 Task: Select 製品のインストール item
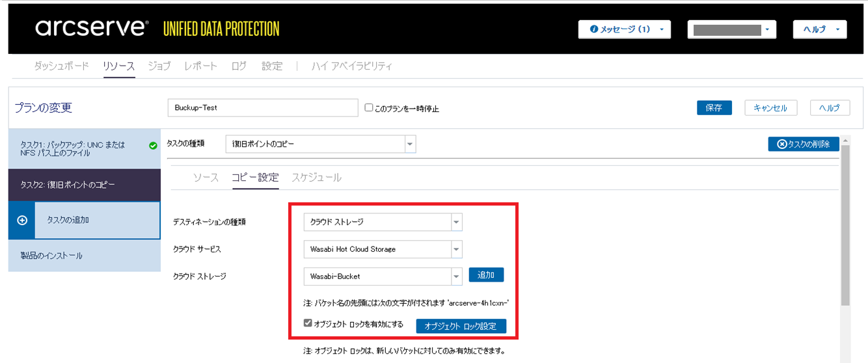85,256
